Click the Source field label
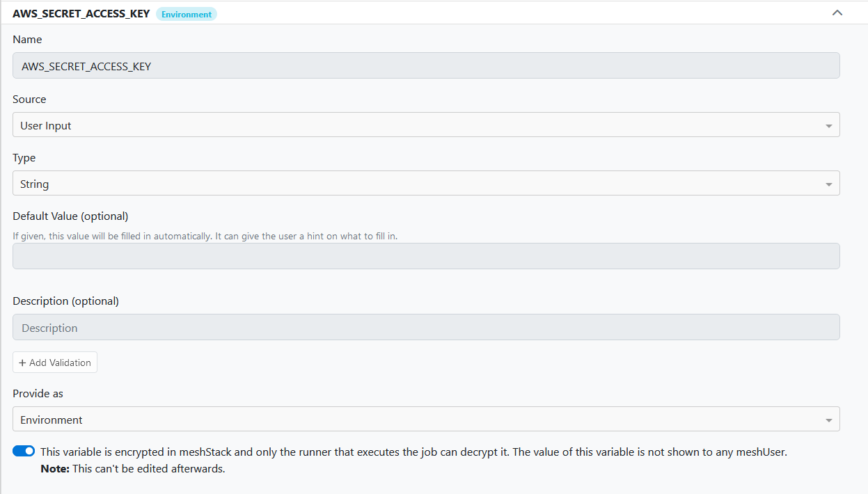This screenshot has height=494, width=868. point(29,99)
